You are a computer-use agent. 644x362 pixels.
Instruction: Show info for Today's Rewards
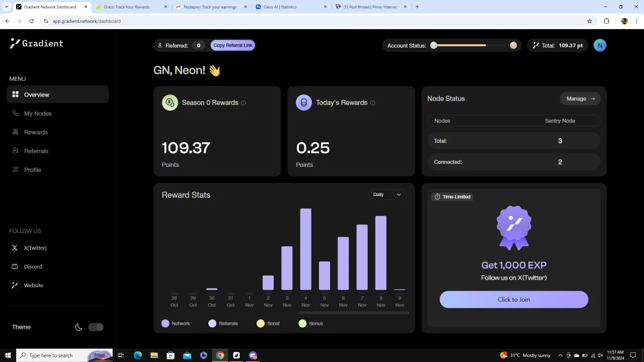(x=373, y=103)
